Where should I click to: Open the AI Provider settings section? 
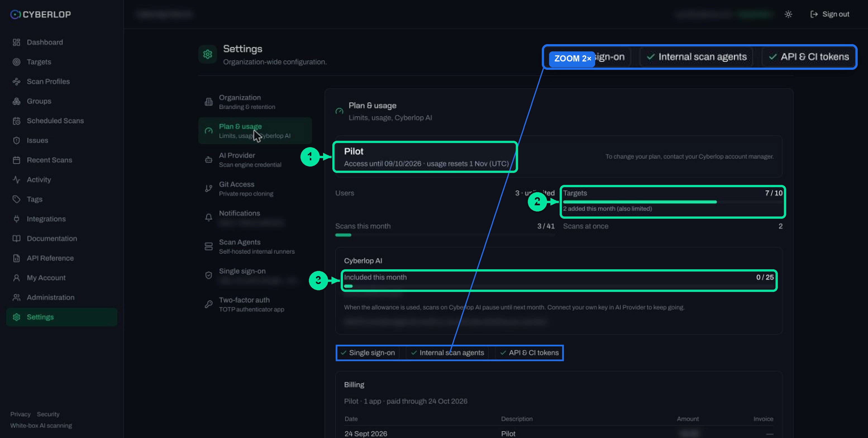click(255, 160)
